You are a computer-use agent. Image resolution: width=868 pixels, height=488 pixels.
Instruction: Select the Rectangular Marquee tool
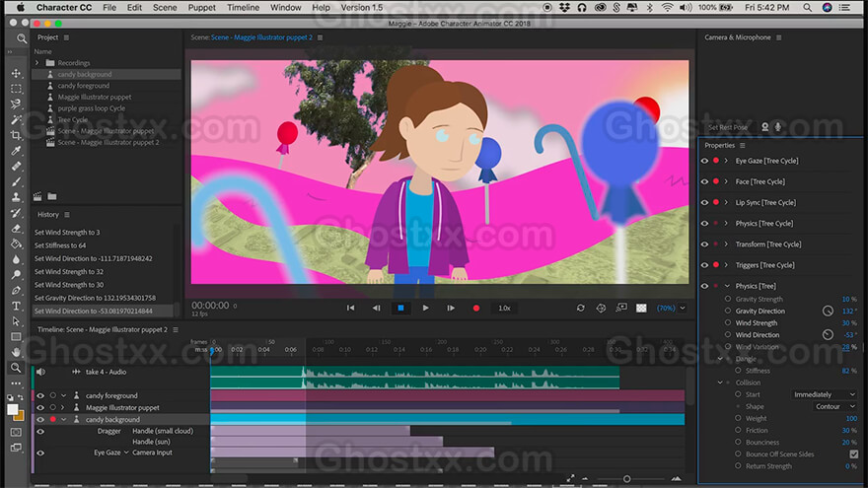(x=16, y=89)
